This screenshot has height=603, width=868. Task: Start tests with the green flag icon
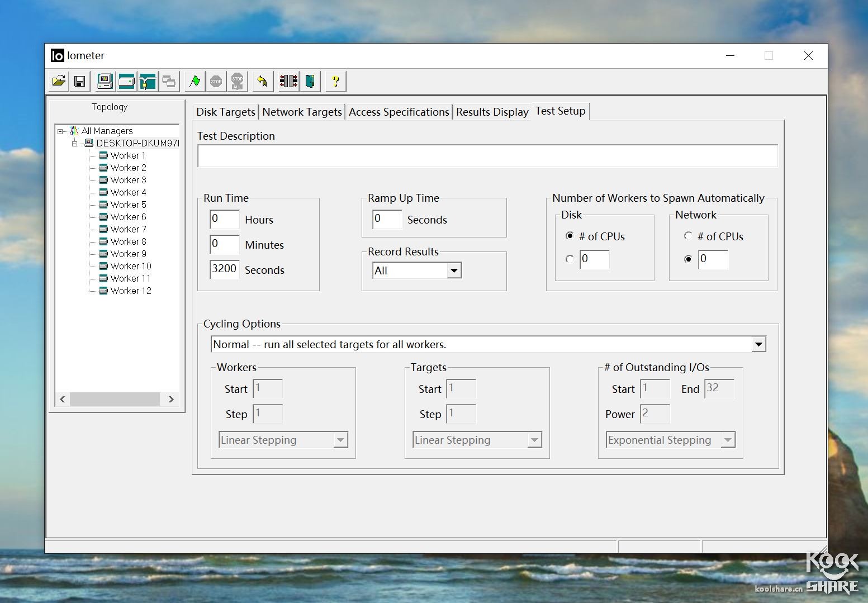pos(195,82)
